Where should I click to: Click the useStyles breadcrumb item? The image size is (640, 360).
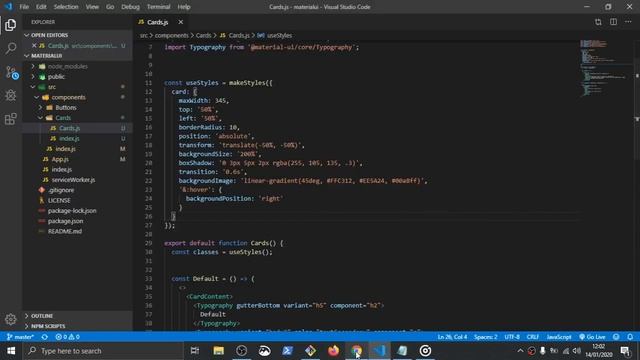(279, 36)
